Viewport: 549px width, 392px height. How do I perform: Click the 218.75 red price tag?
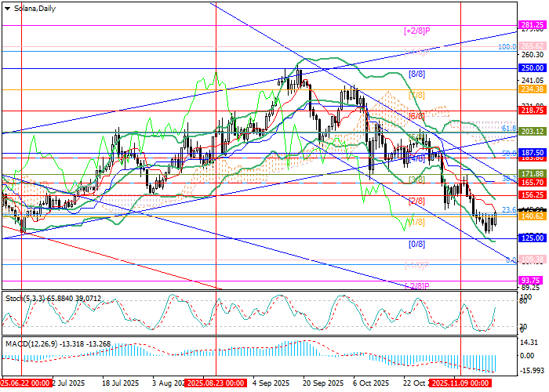point(532,111)
